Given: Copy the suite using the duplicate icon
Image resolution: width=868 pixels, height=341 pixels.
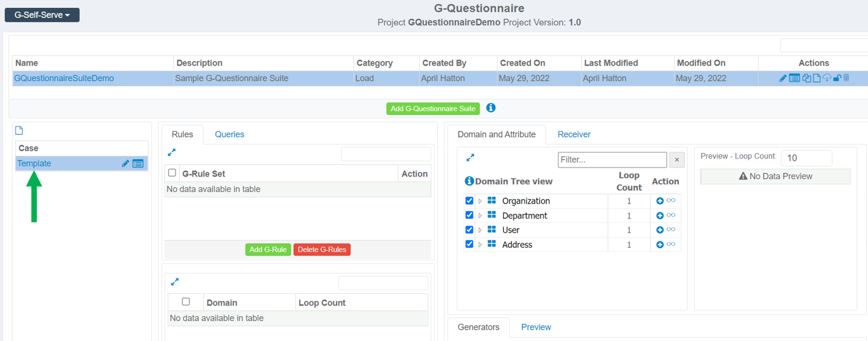Looking at the screenshot, I should pos(806,78).
